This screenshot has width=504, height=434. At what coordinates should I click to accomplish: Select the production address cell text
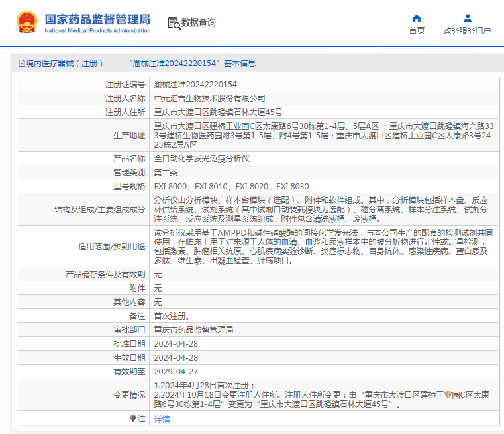tap(324, 135)
